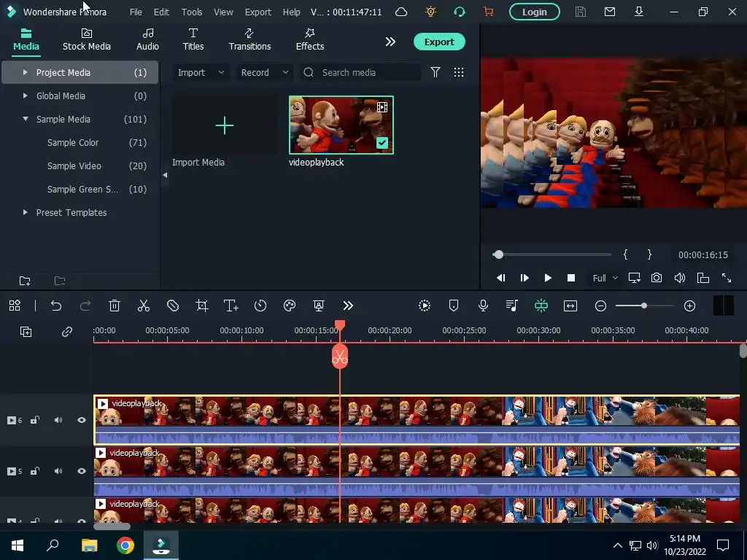747x560 pixels.
Task: Stop the preview playback
Action: (571, 278)
